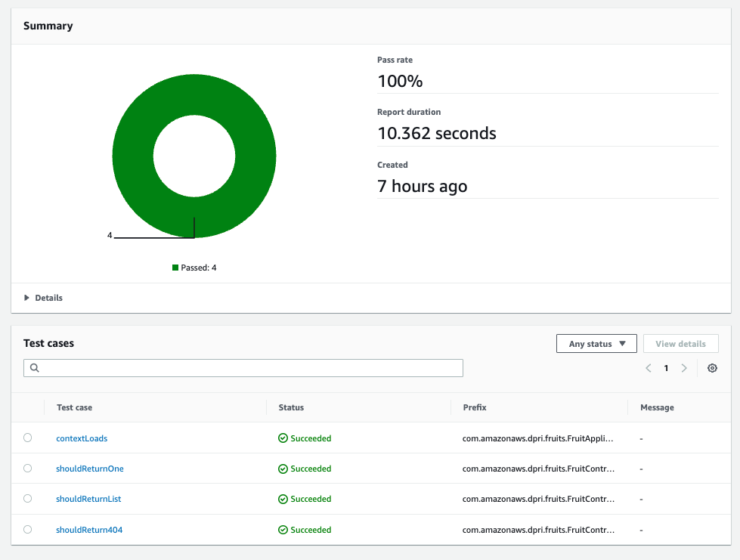Go to the previous page with the left chevron

point(649,368)
